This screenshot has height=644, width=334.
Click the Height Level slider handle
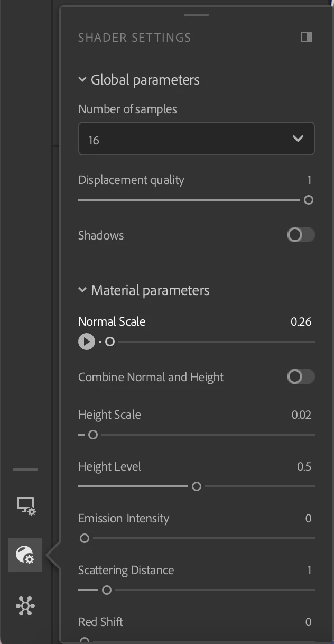pyautogui.click(x=197, y=486)
